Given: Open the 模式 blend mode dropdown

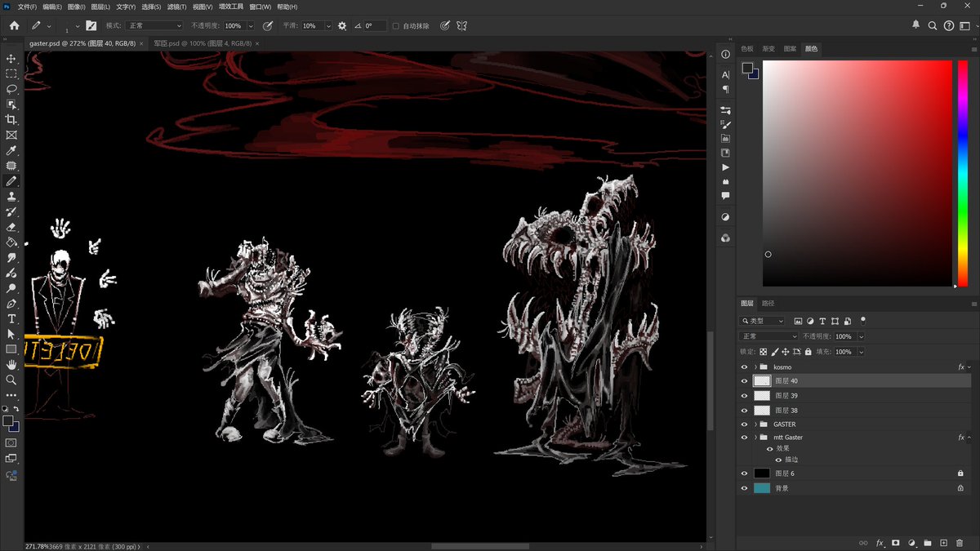Looking at the screenshot, I should (156, 26).
